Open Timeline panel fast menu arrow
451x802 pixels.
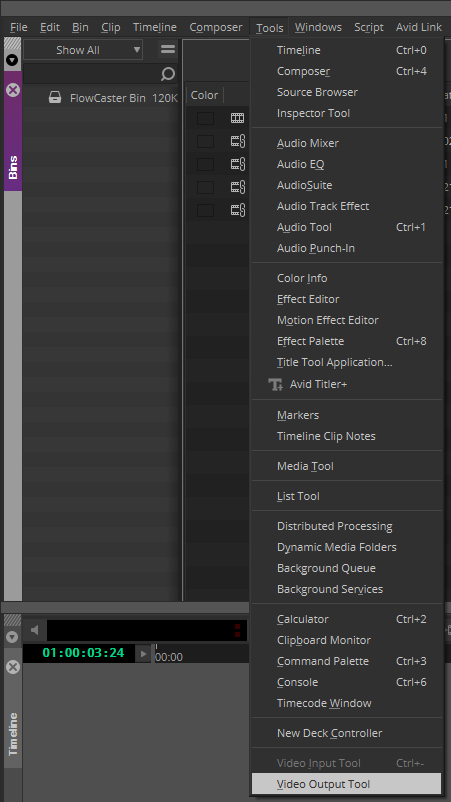(12, 637)
